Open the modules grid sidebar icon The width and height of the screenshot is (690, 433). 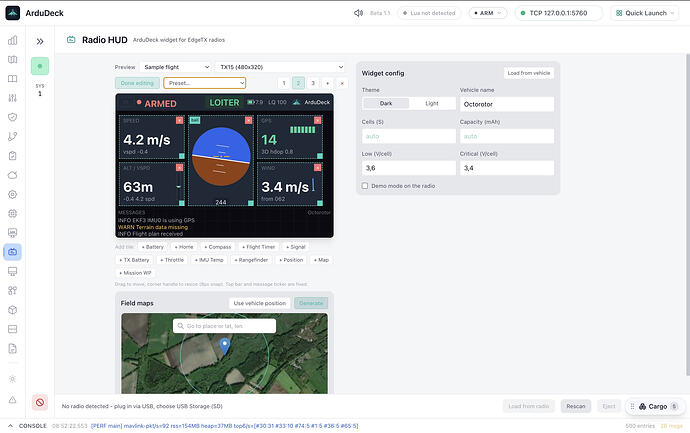[13, 290]
